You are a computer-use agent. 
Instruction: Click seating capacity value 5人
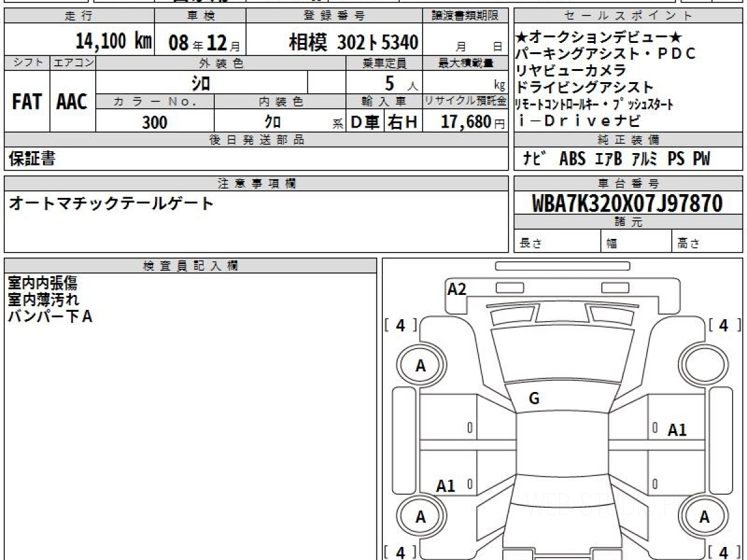pyautogui.click(x=402, y=83)
